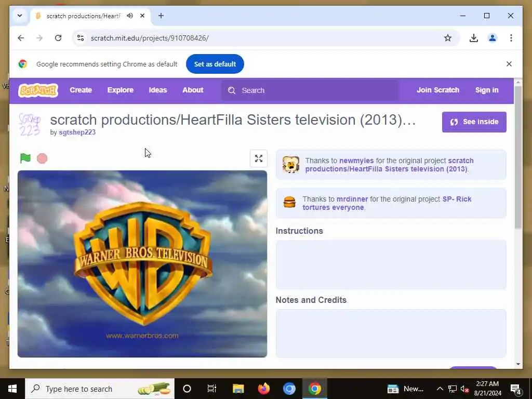Click the green flag to start project
Image resolution: width=532 pixels, height=399 pixels.
point(25,158)
